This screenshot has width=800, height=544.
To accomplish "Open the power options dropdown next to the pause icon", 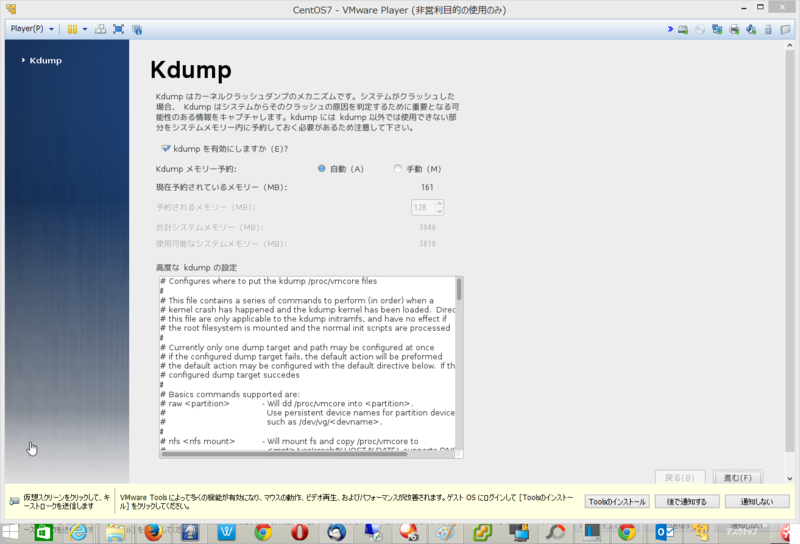I will point(85,29).
